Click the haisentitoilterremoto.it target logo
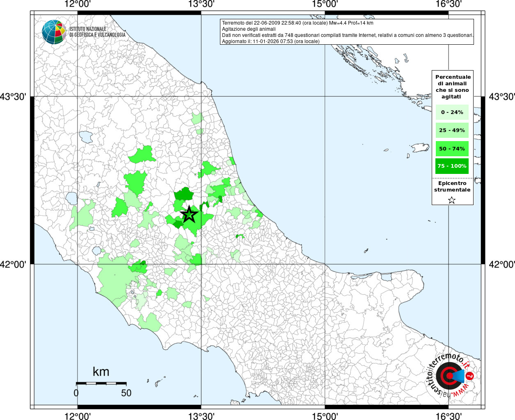Image resolution: width=515 pixels, height=420 pixels. click(x=448, y=375)
